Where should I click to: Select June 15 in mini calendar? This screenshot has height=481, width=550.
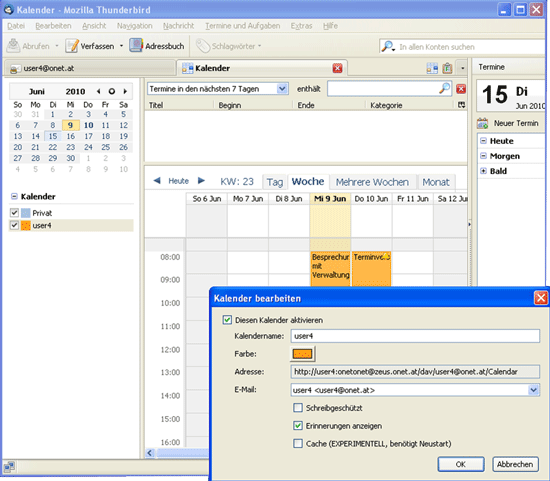tap(53, 136)
